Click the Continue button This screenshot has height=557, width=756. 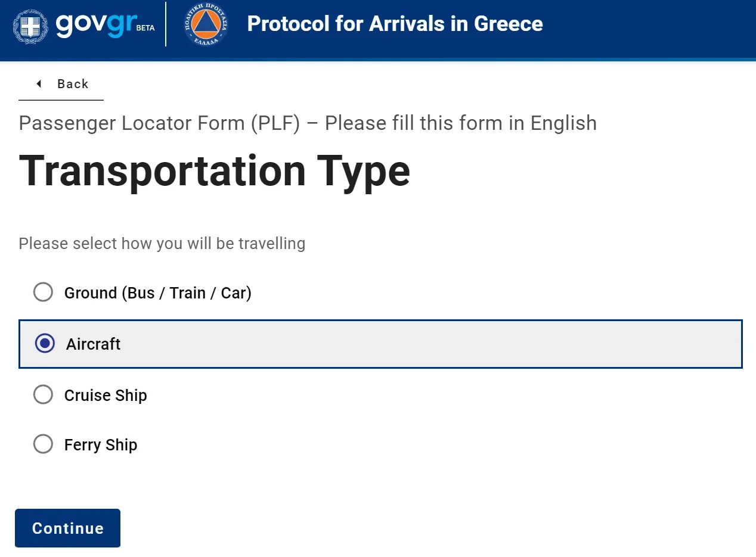pos(68,528)
